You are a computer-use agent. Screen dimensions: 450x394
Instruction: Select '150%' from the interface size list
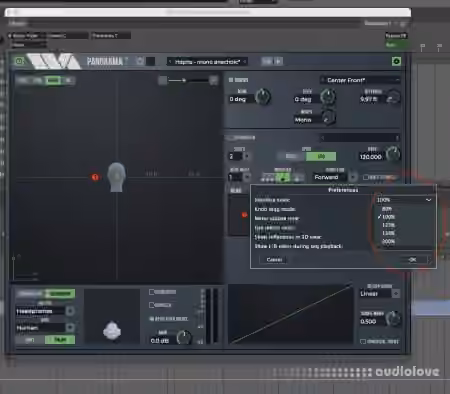coord(388,233)
